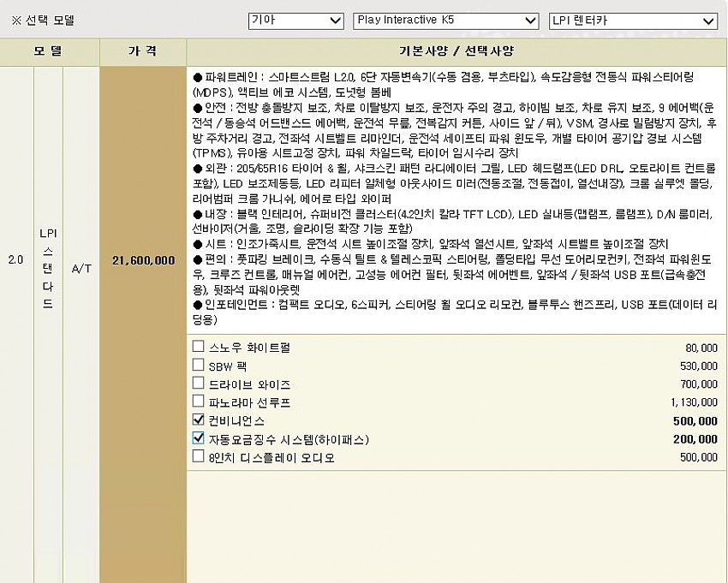728x583 pixels.
Task: Select the A/T transmission cell
Action: 81,269
